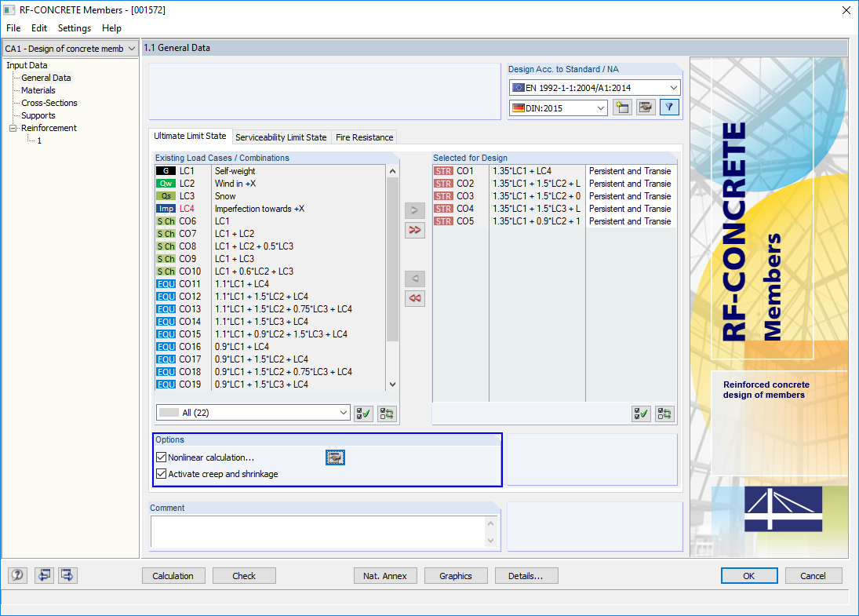Select the Ultimate Limit State tab
Screen dimensions: 859x616
(x=190, y=136)
